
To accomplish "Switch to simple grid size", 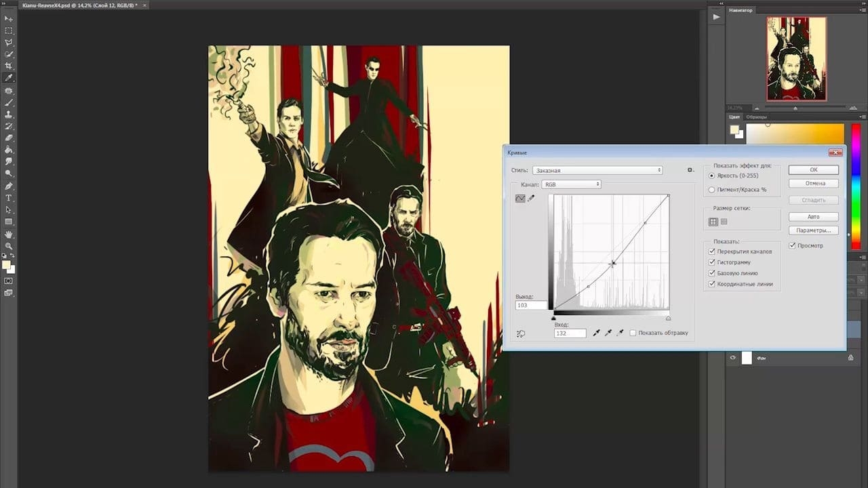I will 713,222.
